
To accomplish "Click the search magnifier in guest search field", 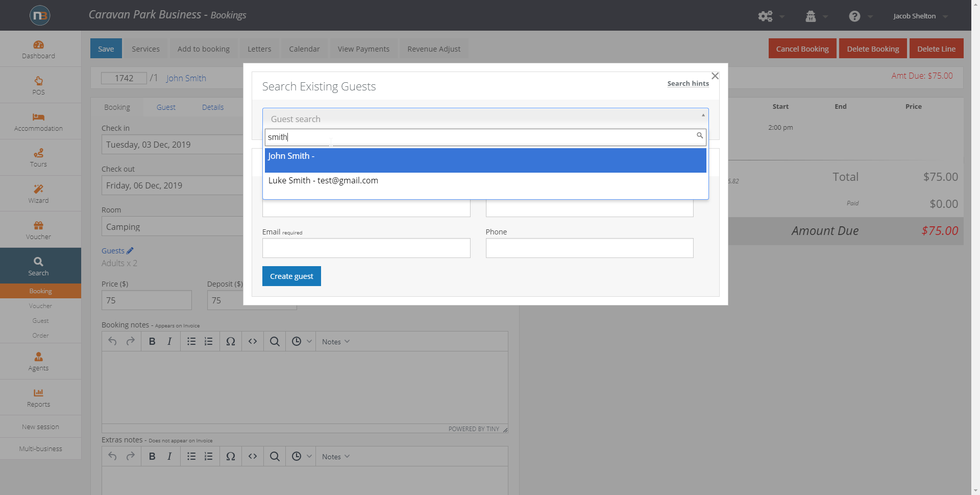I will pos(700,135).
